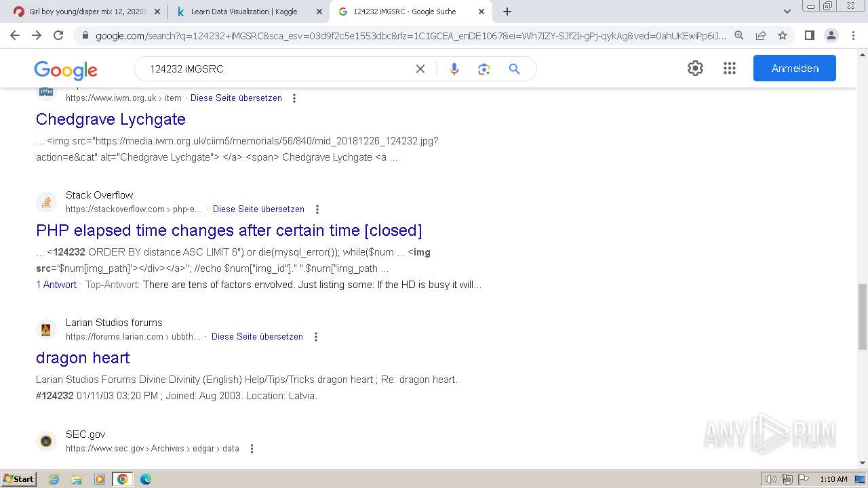The width and height of the screenshot is (868, 488).
Task: View site info padlock icon
Action: pyautogui.click(x=85, y=36)
